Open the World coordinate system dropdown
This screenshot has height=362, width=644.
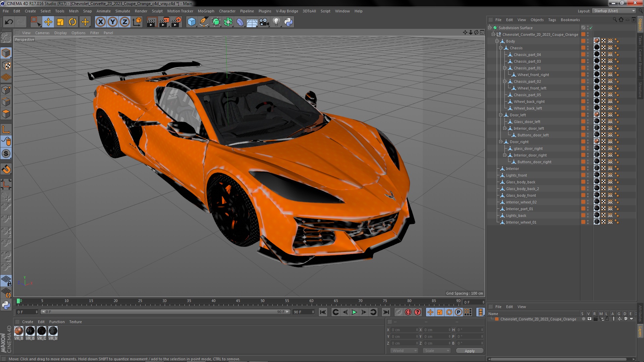point(404,351)
